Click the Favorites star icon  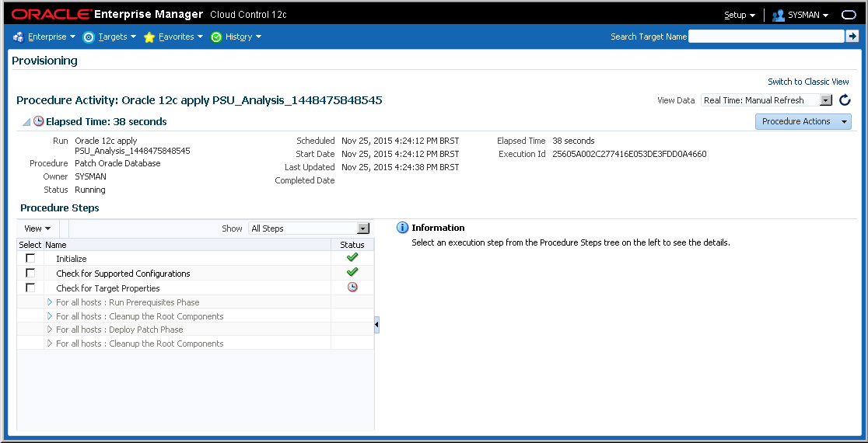point(149,37)
